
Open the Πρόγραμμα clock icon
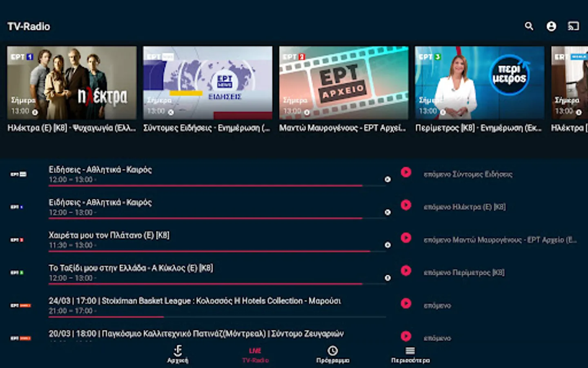[332, 350]
